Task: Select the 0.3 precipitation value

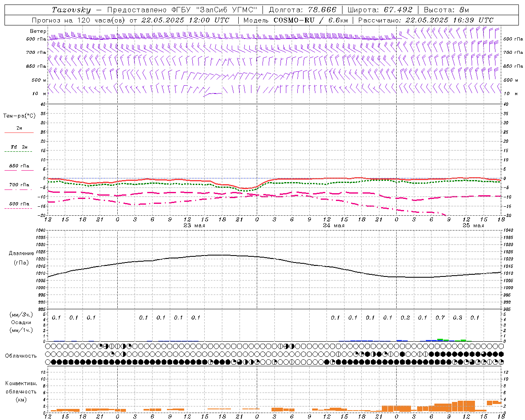Action: 458,318
